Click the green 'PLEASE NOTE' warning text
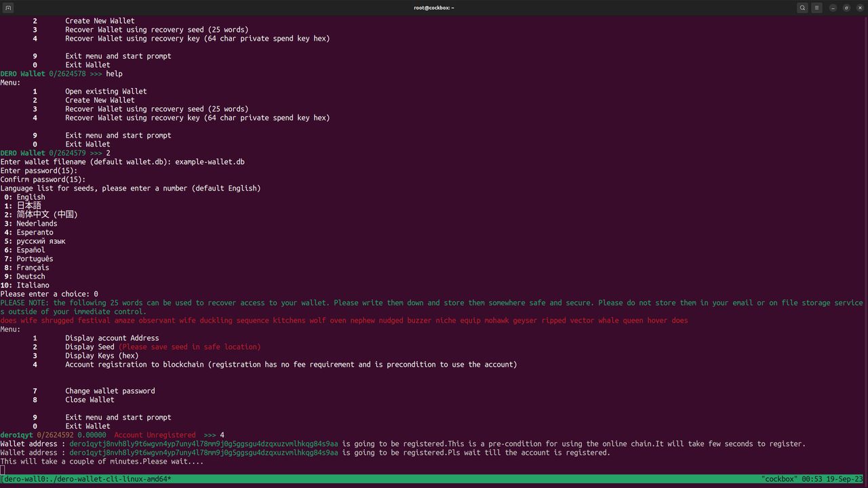Image resolution: width=868 pixels, height=488 pixels. (432, 307)
